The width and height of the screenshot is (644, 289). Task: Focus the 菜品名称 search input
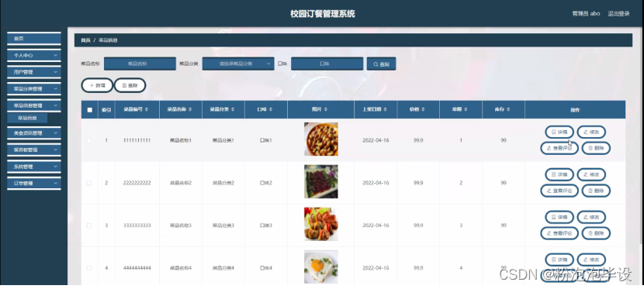pos(140,64)
